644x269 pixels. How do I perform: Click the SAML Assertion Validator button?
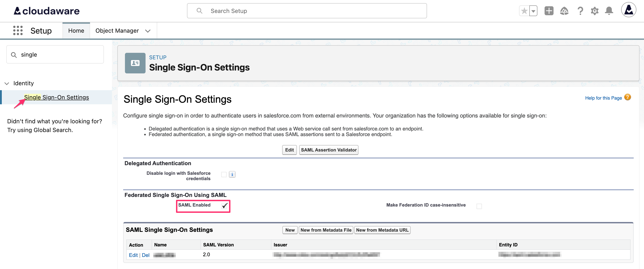click(x=328, y=150)
